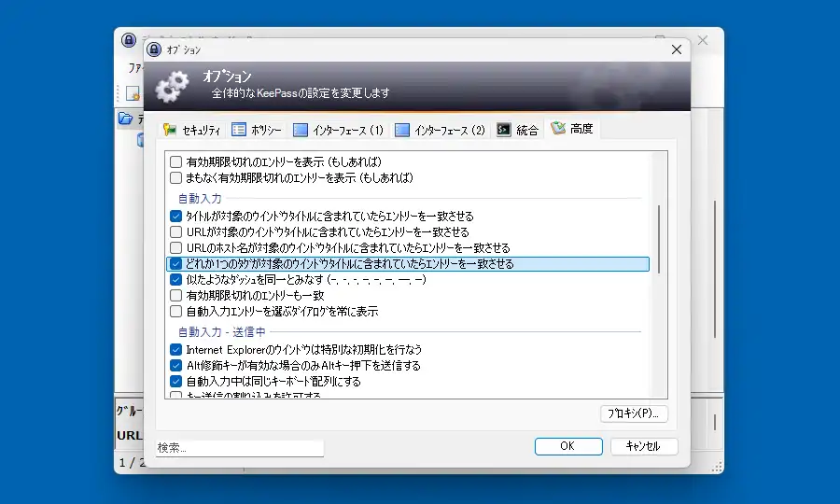Uncheck Internet Explorerのウインドウは特別な初期化 option

tap(175, 350)
